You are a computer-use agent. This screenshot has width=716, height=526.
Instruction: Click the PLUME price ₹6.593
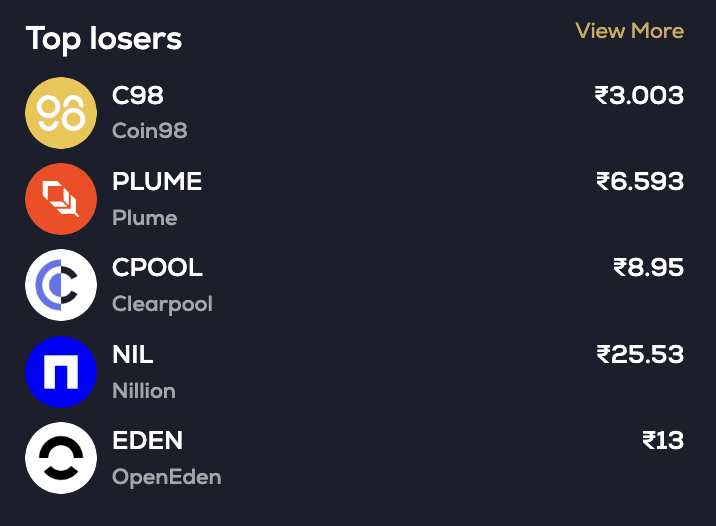(640, 182)
